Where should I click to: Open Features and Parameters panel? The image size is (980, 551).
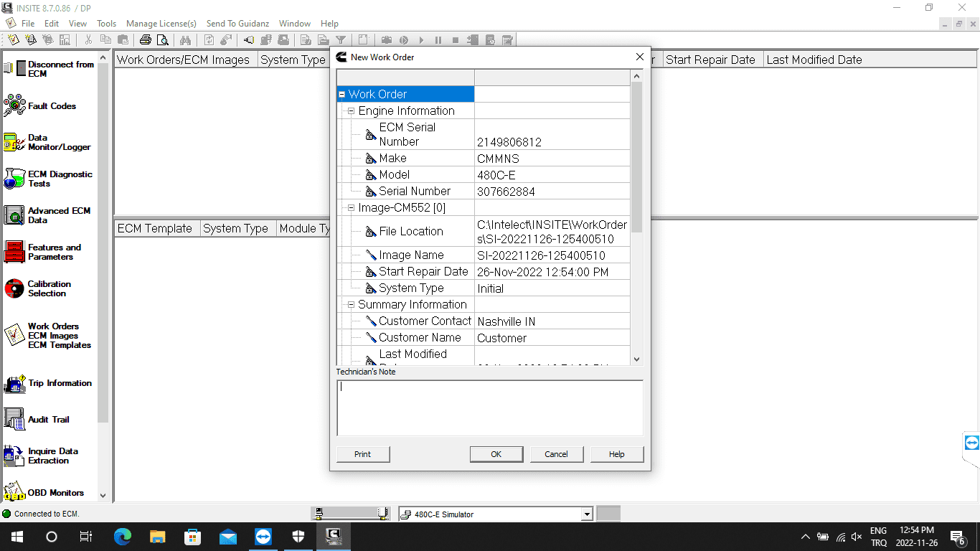[x=14, y=252]
